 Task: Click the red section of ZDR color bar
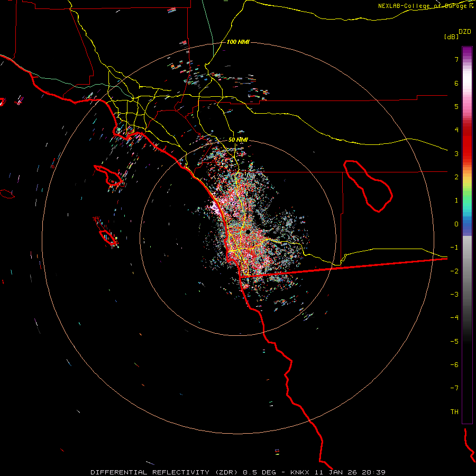[467, 143]
